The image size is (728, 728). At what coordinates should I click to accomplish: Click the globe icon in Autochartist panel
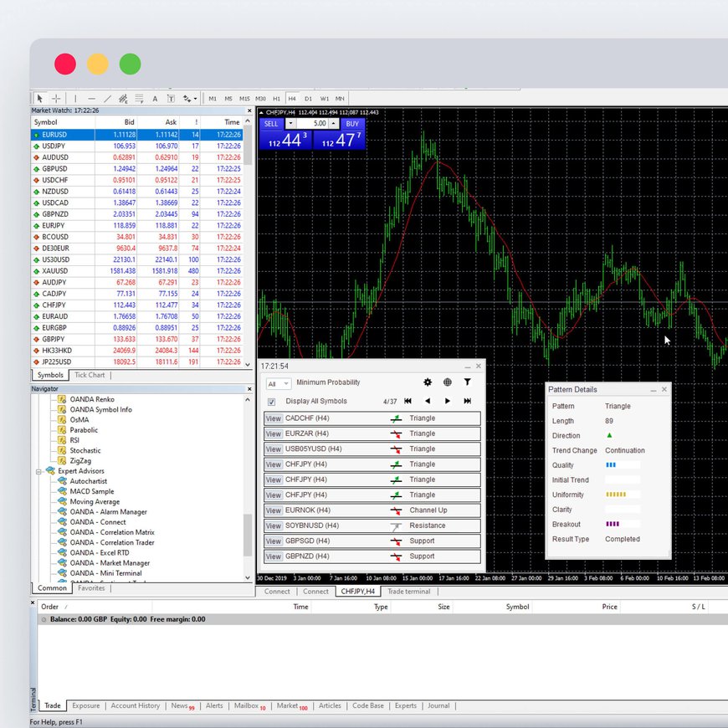pyautogui.click(x=448, y=382)
